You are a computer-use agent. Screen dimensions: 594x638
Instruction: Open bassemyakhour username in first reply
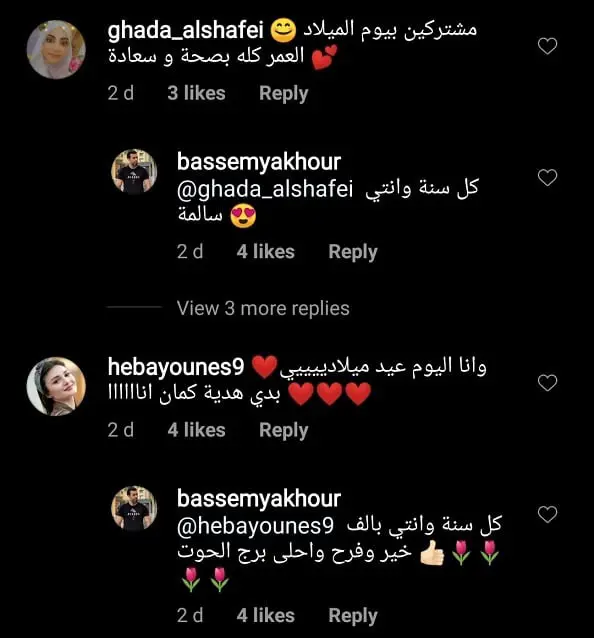click(x=259, y=162)
